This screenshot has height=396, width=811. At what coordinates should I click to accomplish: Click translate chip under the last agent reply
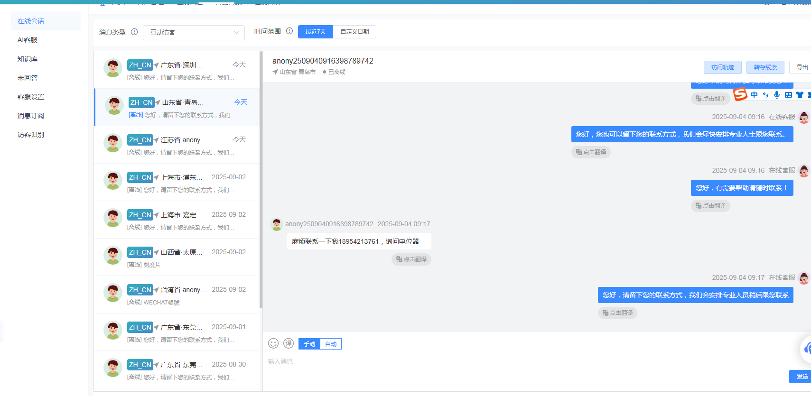coord(618,313)
